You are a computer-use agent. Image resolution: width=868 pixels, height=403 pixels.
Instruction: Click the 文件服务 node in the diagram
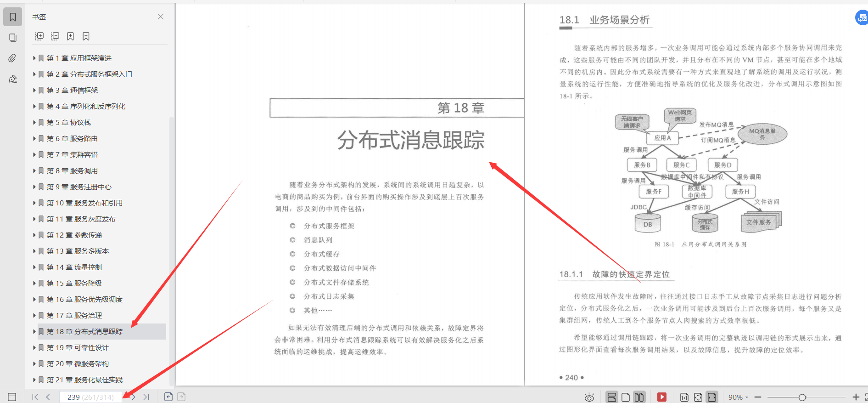point(761,222)
